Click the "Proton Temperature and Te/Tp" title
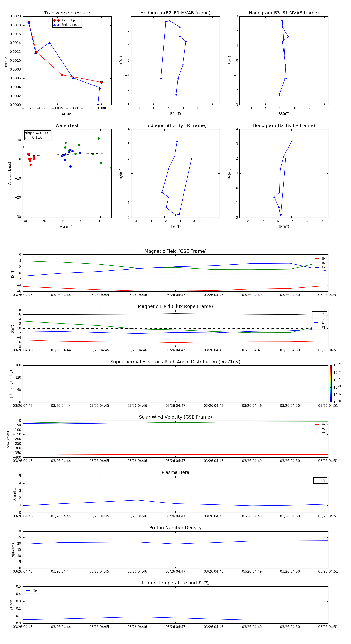Image resolution: width=351 pixels, height=644 pixels. click(x=175, y=583)
